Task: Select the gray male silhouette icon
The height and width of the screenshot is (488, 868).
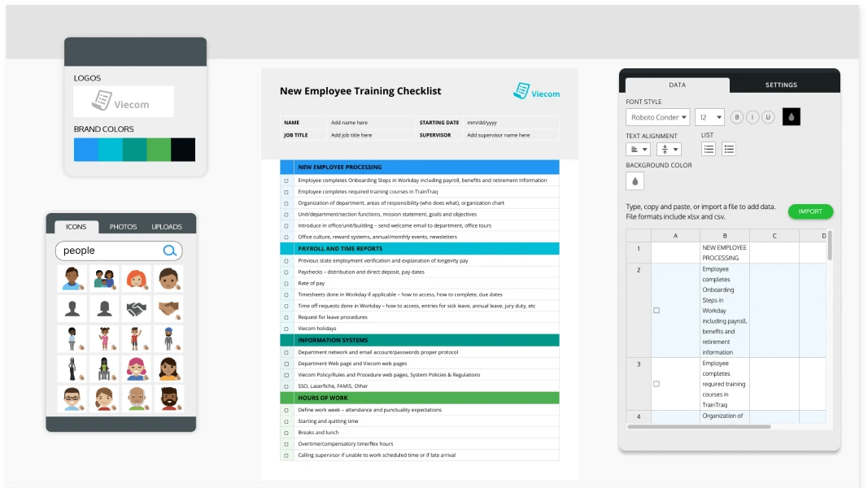Action: pos(72,309)
